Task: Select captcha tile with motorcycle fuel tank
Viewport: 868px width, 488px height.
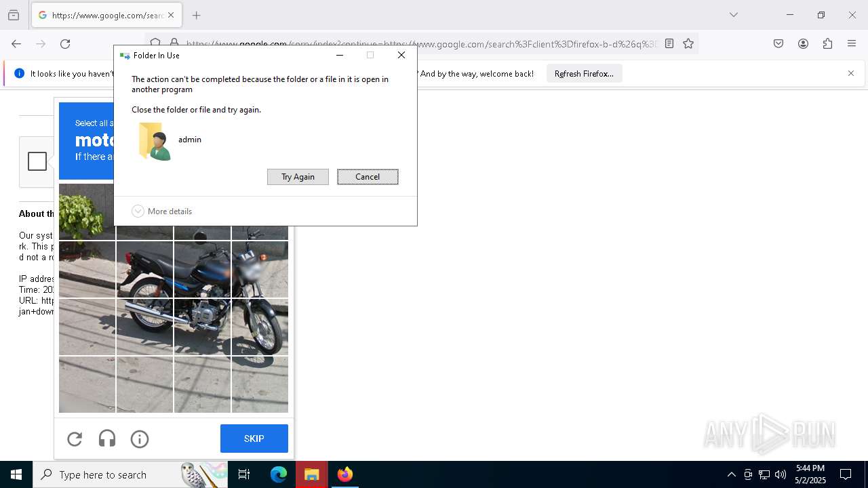Action: [202, 270]
